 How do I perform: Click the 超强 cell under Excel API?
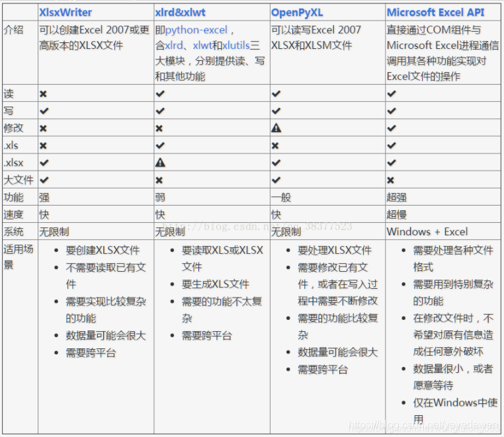tap(397, 198)
